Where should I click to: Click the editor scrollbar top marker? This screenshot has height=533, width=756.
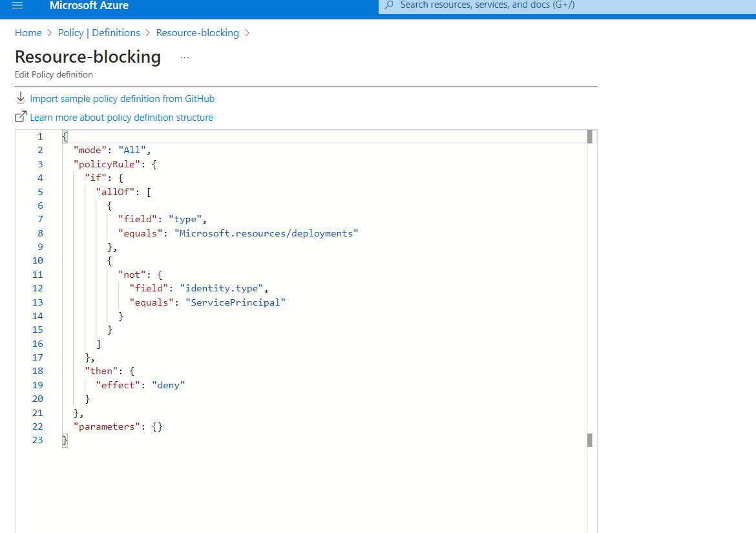(590, 136)
